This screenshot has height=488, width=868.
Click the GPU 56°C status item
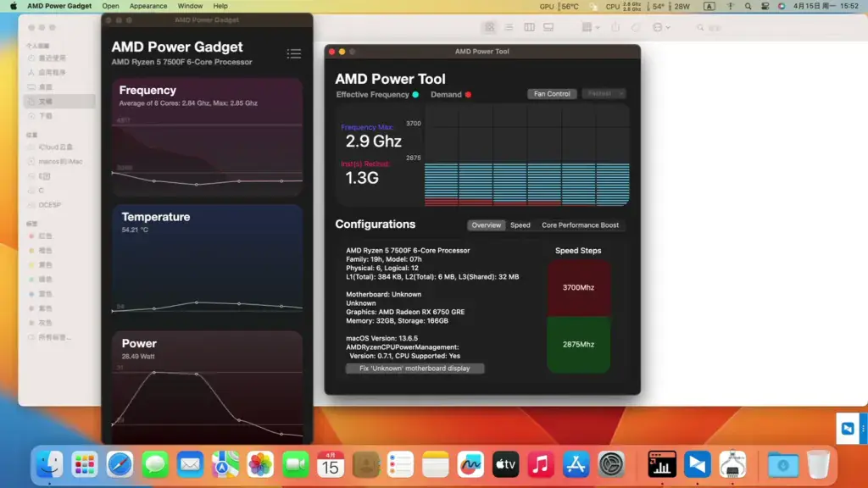(559, 6)
